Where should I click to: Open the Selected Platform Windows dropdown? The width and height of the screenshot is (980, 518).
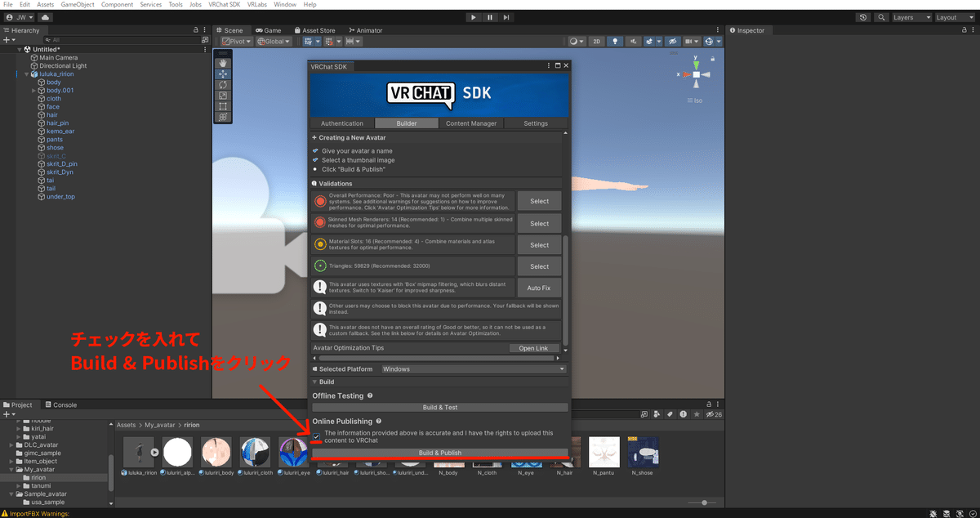pyautogui.click(x=473, y=369)
